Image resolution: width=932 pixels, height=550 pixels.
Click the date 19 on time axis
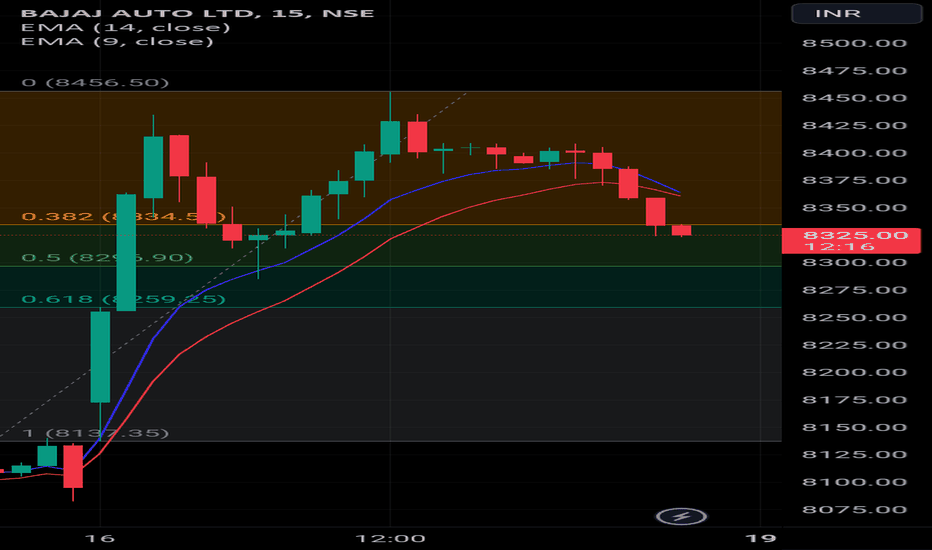pos(761,539)
